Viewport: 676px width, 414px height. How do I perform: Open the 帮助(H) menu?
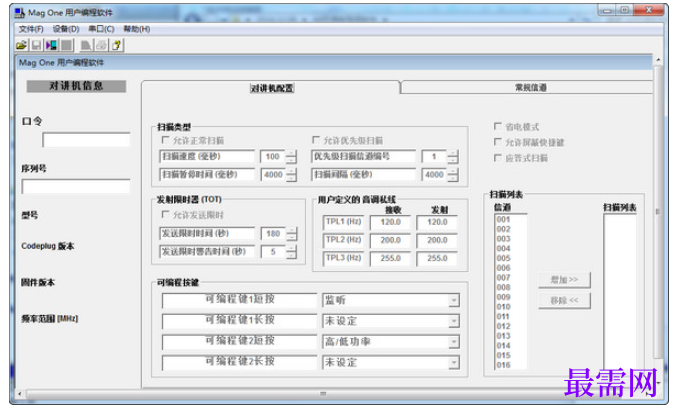click(x=137, y=29)
